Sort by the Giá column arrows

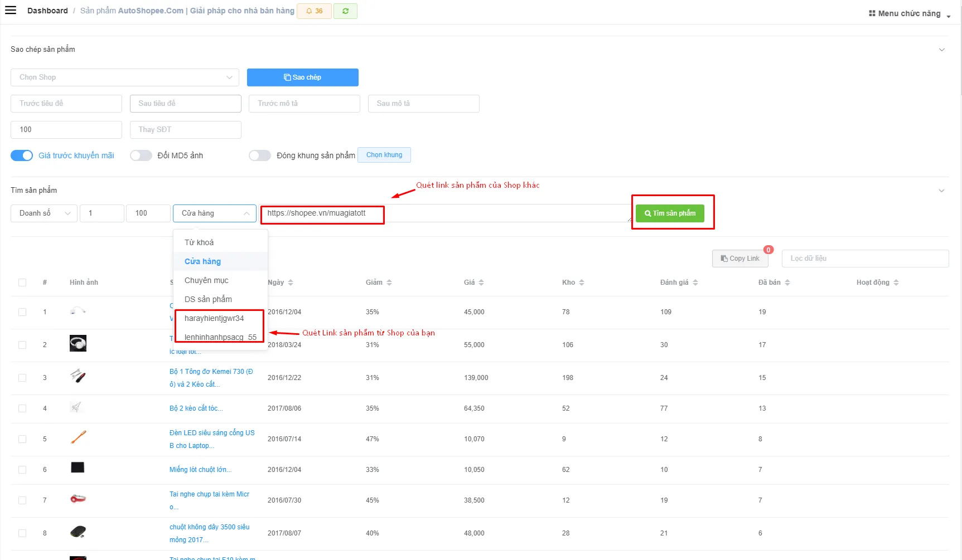(x=481, y=283)
